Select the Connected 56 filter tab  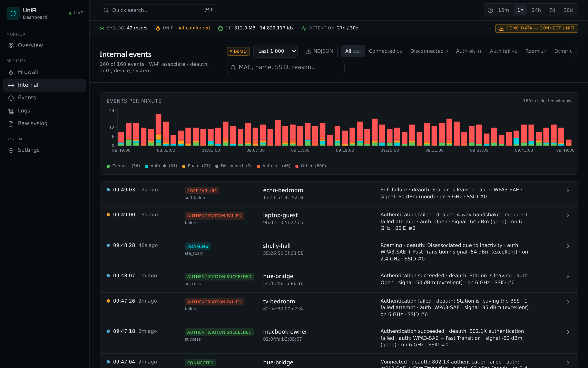pos(385,51)
